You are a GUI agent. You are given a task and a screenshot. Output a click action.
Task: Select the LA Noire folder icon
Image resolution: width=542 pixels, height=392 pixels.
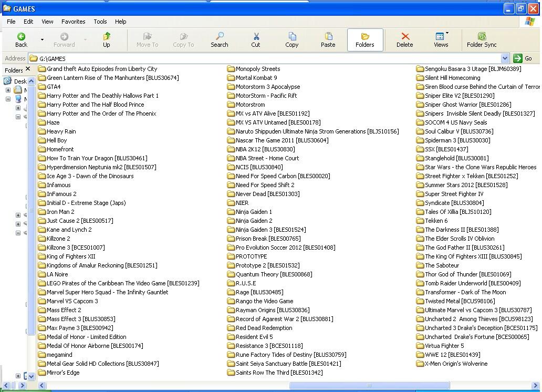[42, 274]
